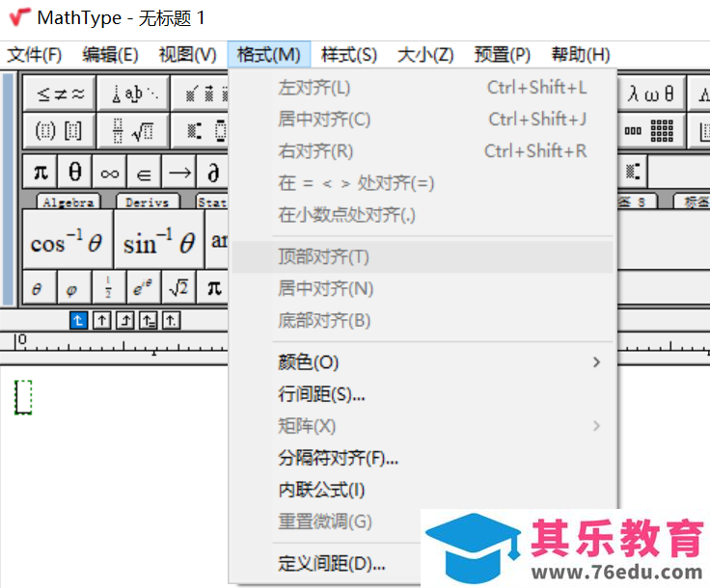This screenshot has height=588, width=710.
Task: Open the 样式(S) menu
Action: [349, 55]
